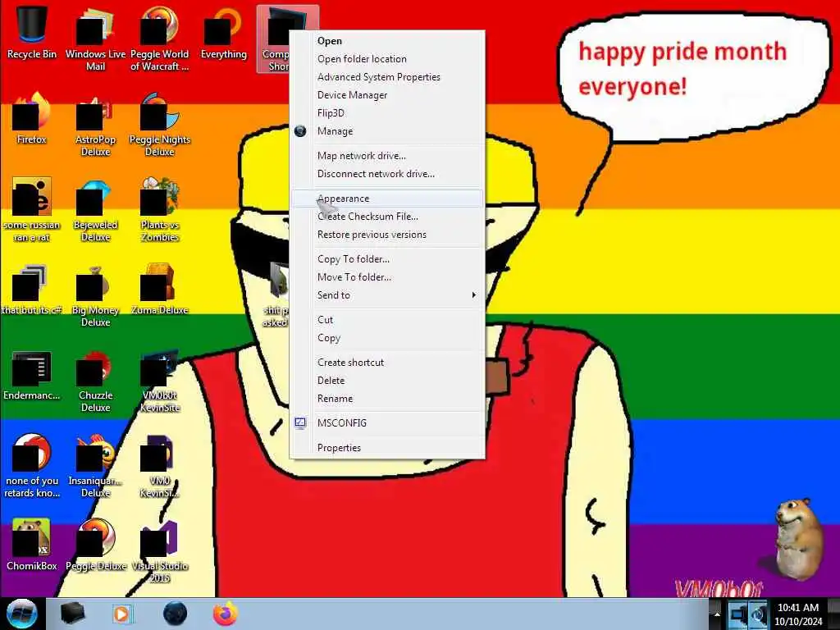Select the Zuma Deluxe desktop icon
The height and width of the screenshot is (630, 840).
coord(160,290)
